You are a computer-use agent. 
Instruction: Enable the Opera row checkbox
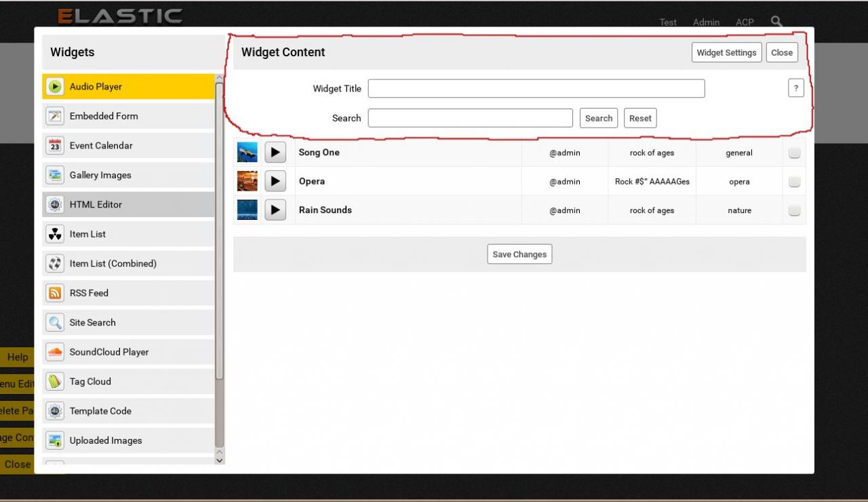click(x=794, y=182)
